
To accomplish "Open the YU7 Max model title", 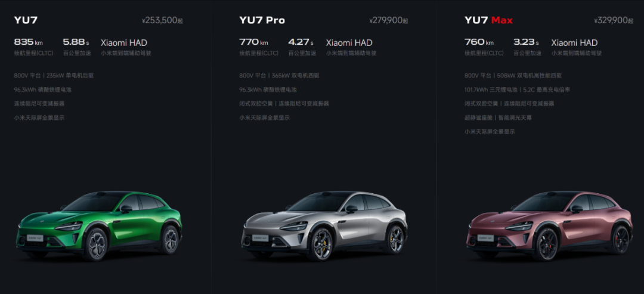I will pos(488,20).
